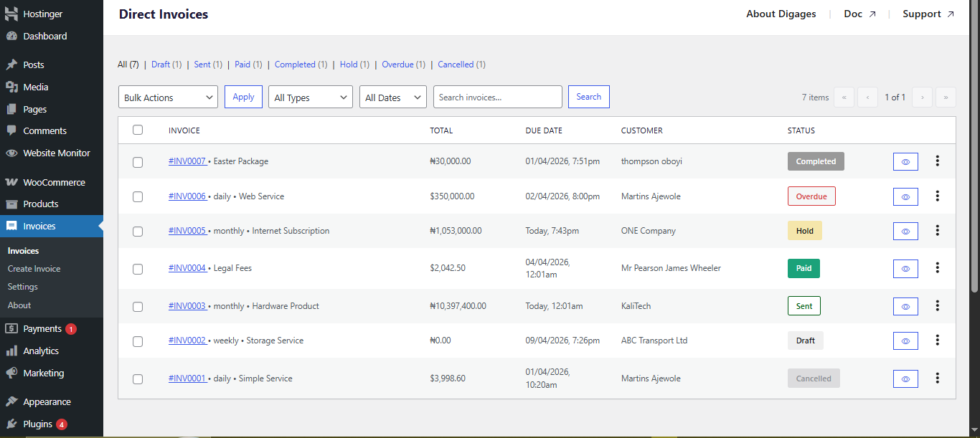
Task: Open the Analytics bar chart icon
Action: tap(11, 351)
